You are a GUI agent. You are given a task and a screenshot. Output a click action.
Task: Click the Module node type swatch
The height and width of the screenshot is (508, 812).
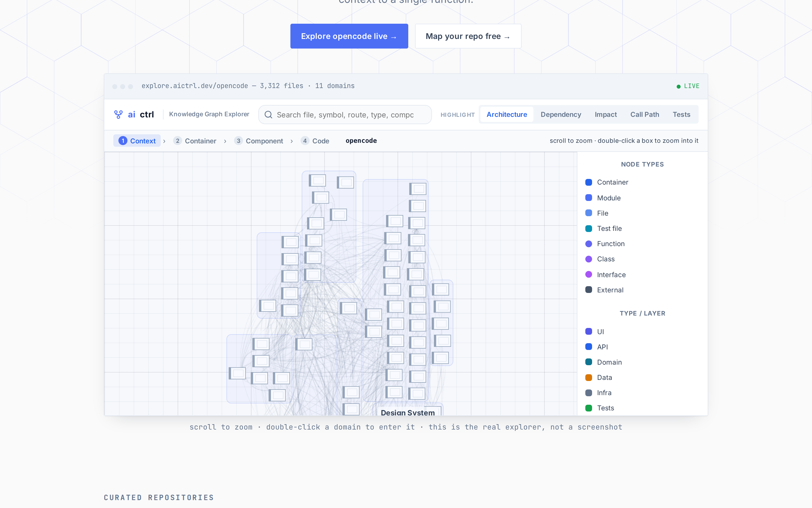[x=588, y=198]
